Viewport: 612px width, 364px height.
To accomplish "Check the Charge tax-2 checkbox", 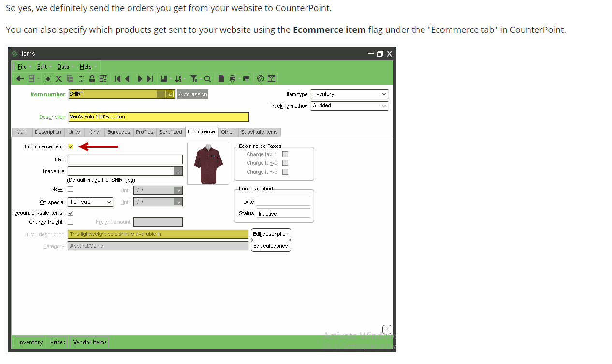I will [285, 163].
